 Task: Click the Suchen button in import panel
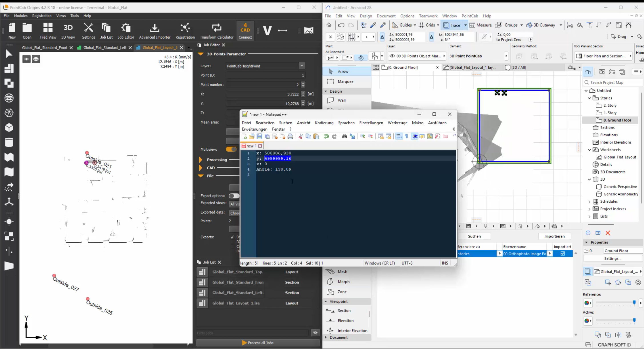[474, 236]
